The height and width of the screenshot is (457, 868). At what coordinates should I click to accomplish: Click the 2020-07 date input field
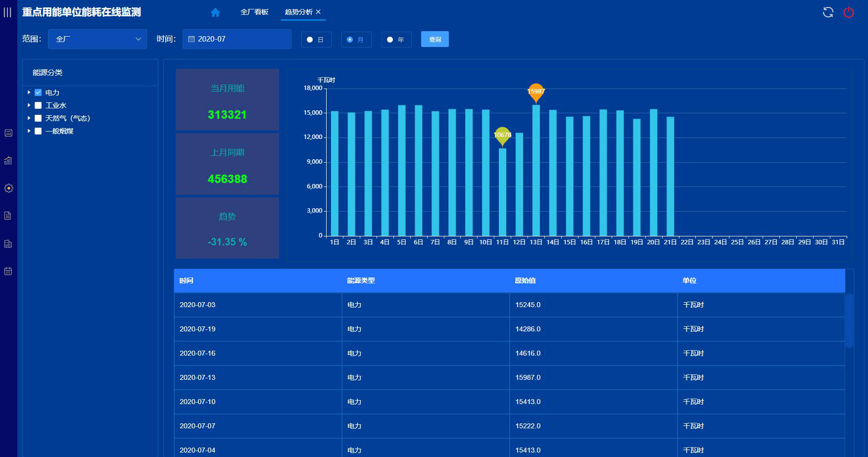(237, 39)
